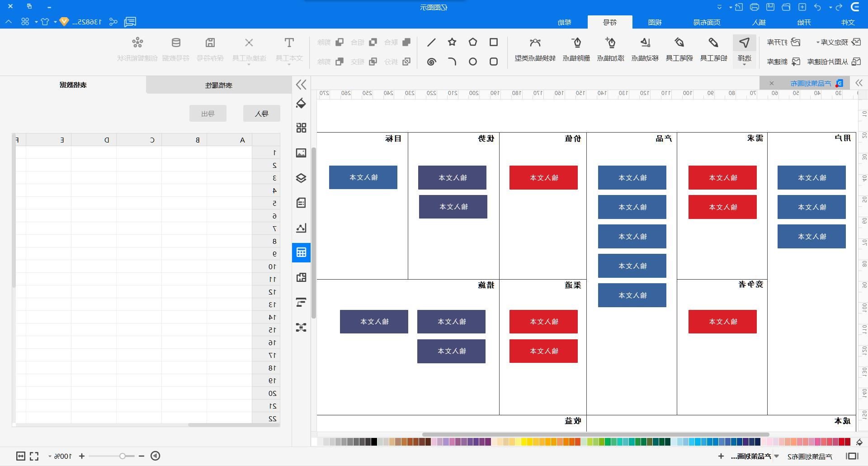Expand the 预定义库 predefined library dropdown
Image resolution: width=868 pixels, height=466 pixels.
coord(818,43)
